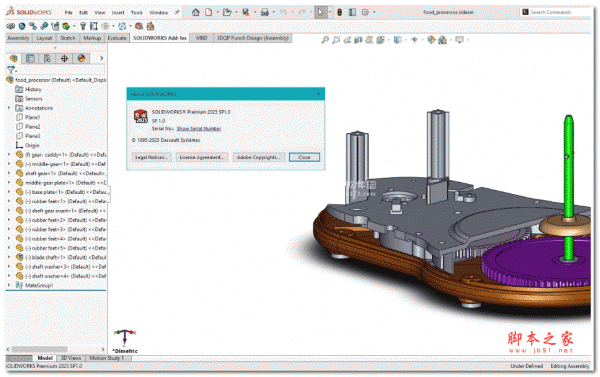Switch to the Evaluate ribbon tab
The height and width of the screenshot is (377, 600).
tap(117, 38)
